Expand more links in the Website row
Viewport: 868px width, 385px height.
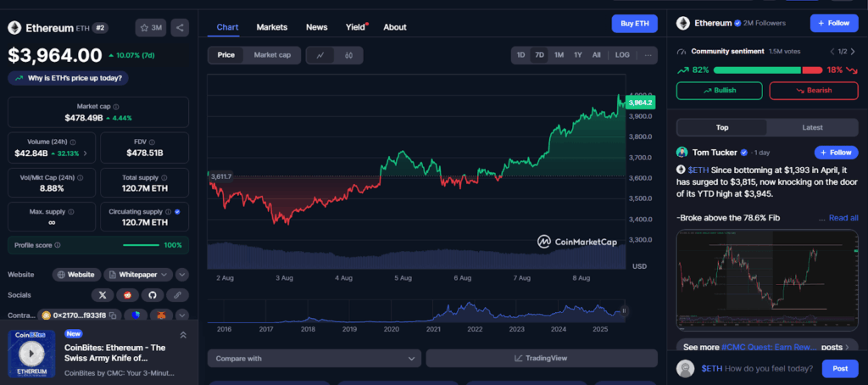(182, 274)
